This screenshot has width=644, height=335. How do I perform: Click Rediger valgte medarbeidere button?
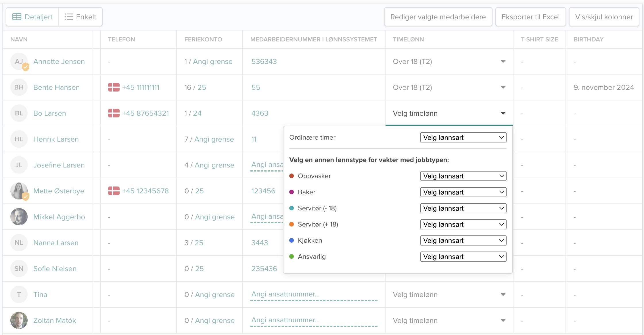tap(438, 17)
